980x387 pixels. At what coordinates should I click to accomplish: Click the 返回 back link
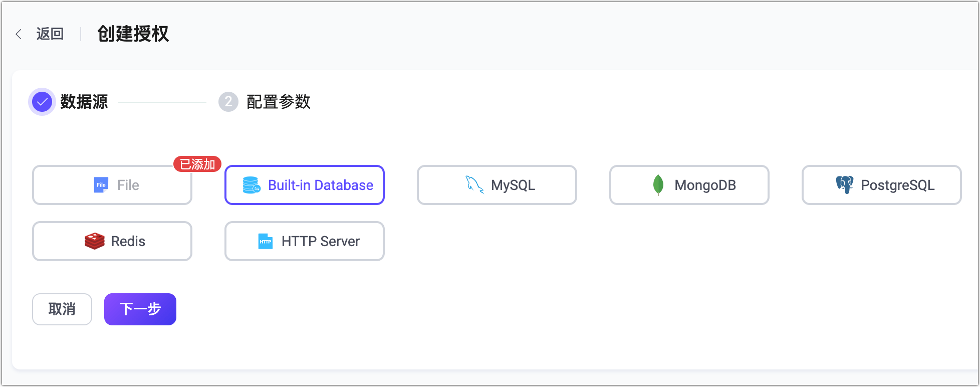pos(50,34)
